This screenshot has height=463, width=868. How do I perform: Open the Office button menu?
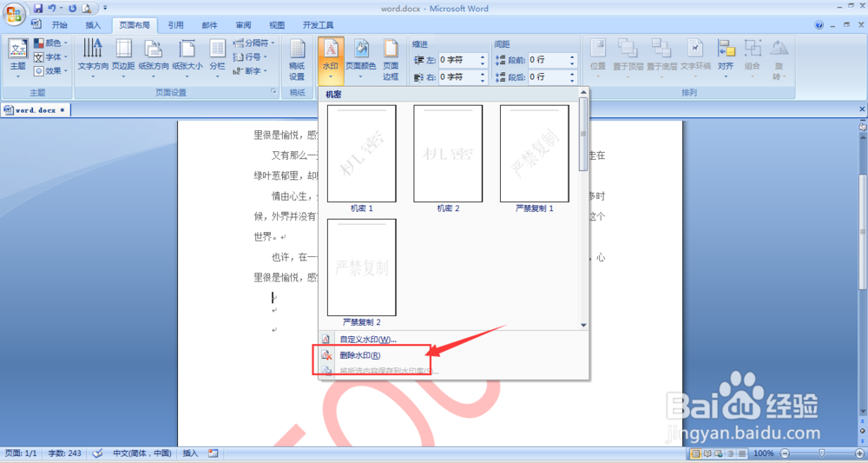pos(15,14)
